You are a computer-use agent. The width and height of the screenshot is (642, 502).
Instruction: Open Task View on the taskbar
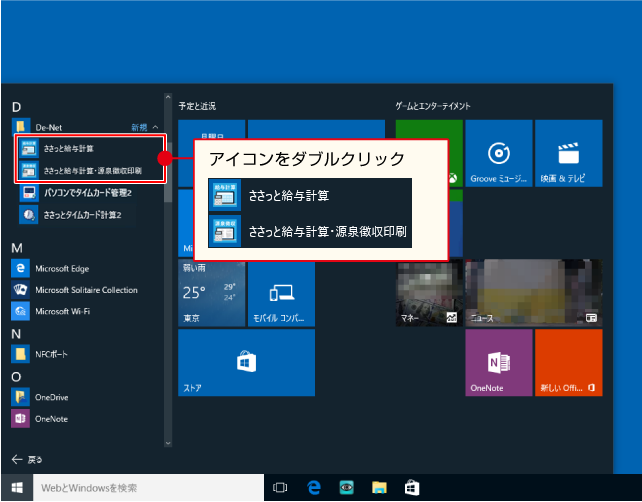[280, 487]
